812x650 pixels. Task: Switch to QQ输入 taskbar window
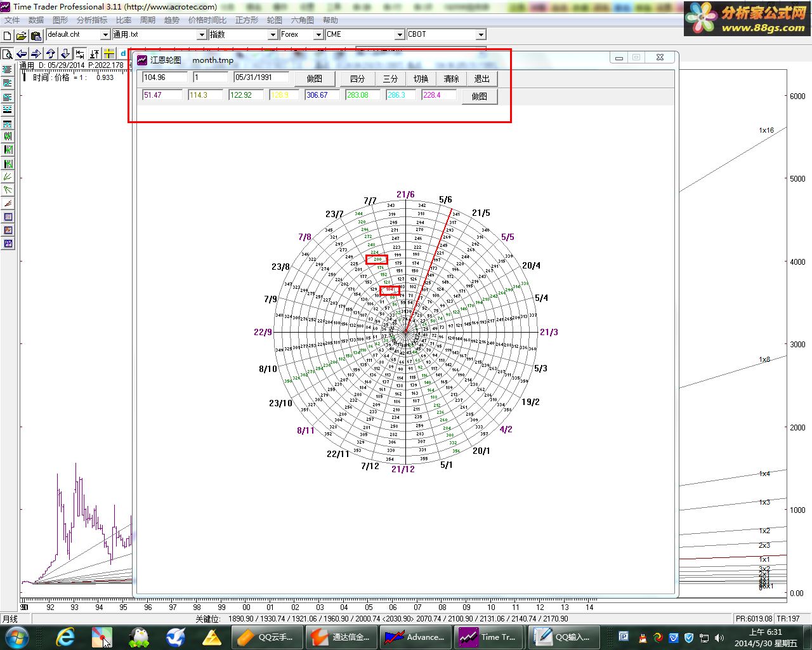565,637
